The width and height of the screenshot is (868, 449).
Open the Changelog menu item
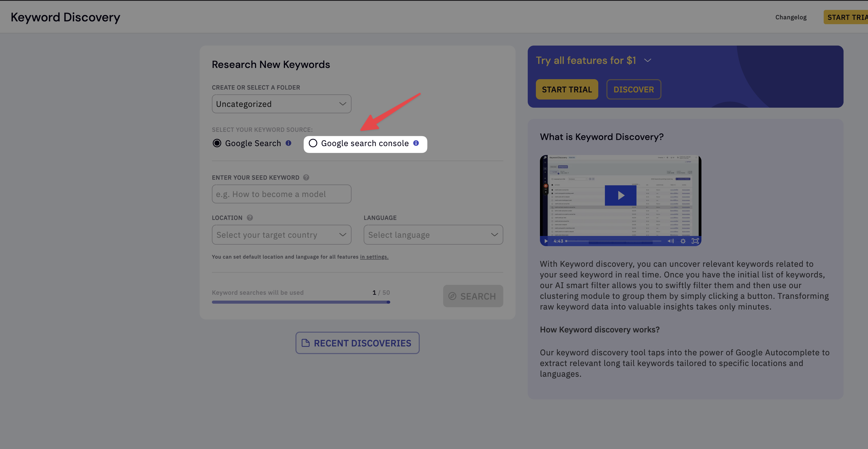(791, 17)
